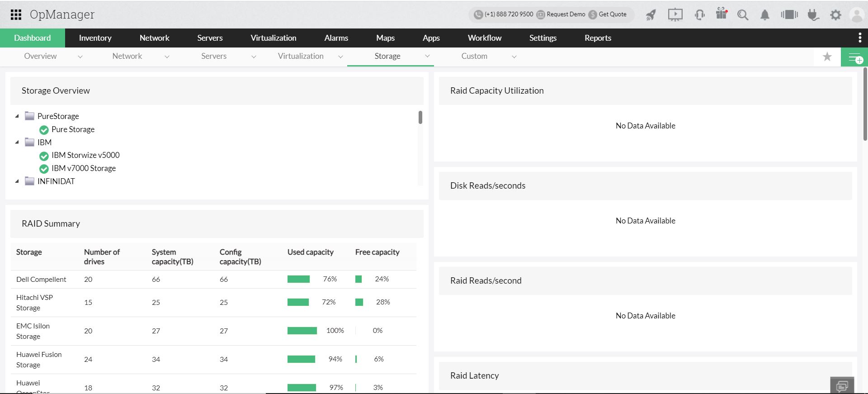Click the green add widget icon
The width and height of the screenshot is (868, 394).
(854, 57)
